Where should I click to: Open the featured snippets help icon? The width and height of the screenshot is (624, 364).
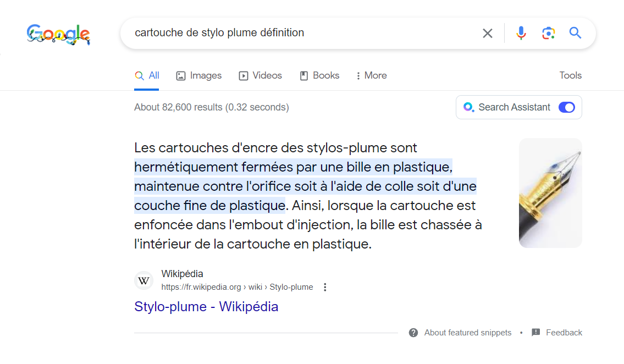(x=413, y=333)
